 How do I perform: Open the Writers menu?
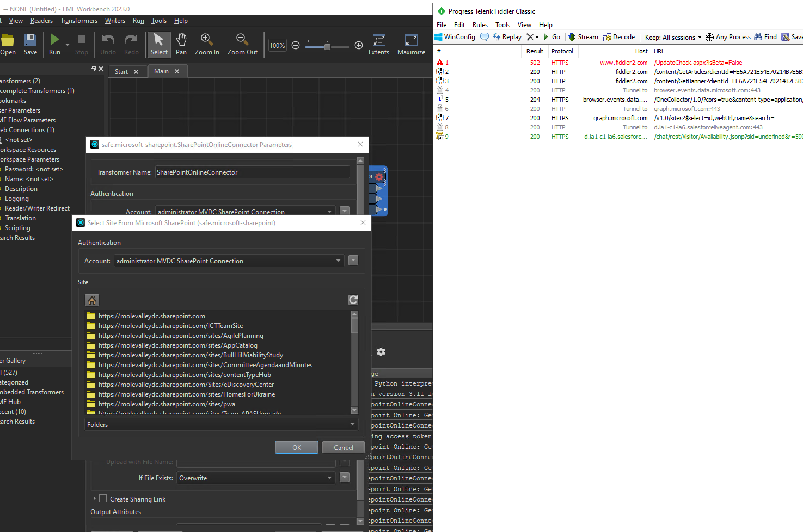click(115, 21)
